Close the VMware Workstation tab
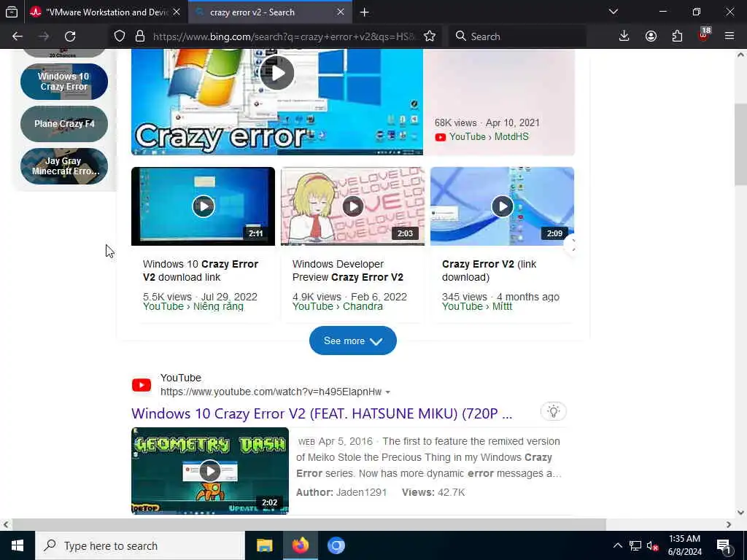747x560 pixels. coord(177,12)
